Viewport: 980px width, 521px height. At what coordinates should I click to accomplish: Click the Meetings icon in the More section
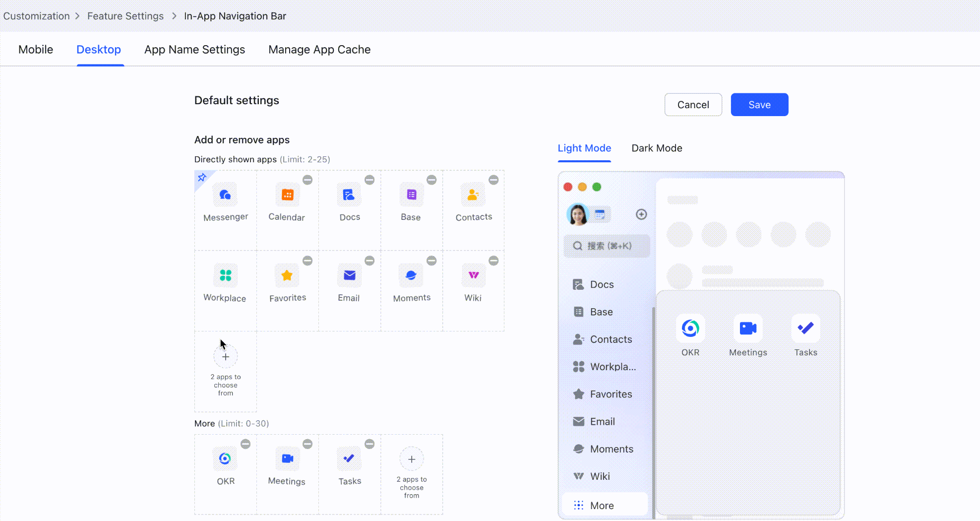tap(287, 459)
